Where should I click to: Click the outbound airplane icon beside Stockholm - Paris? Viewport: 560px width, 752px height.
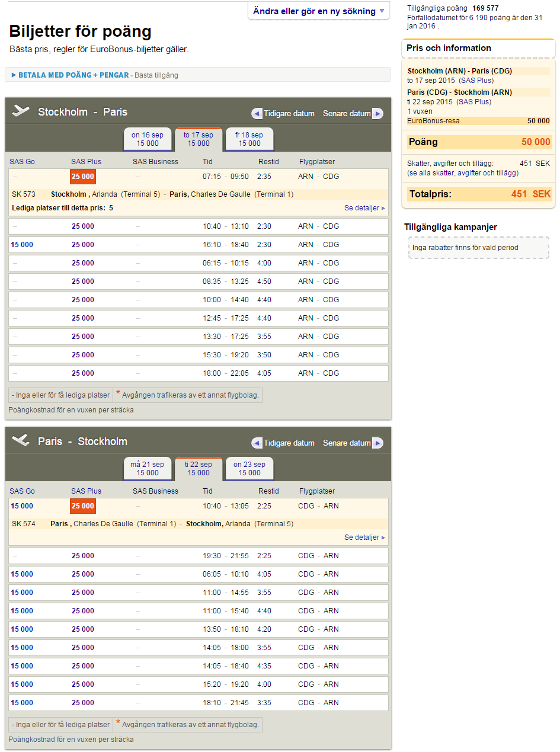pos(21,111)
